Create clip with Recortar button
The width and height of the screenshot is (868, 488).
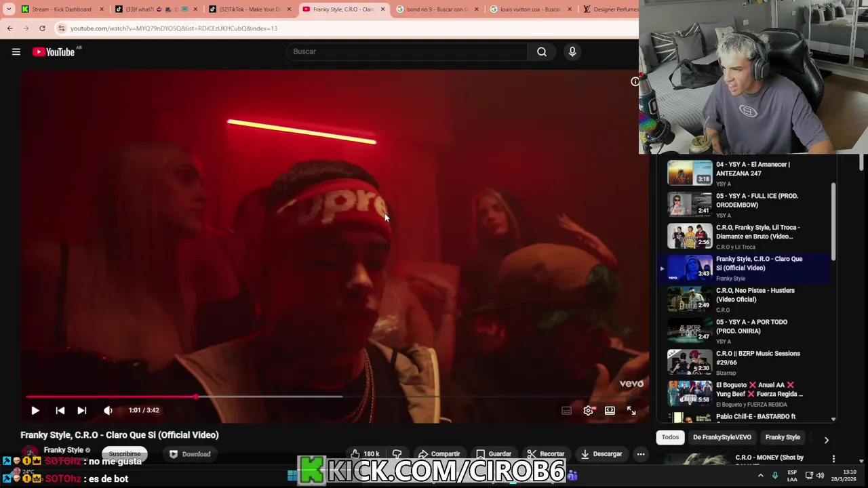(x=545, y=454)
